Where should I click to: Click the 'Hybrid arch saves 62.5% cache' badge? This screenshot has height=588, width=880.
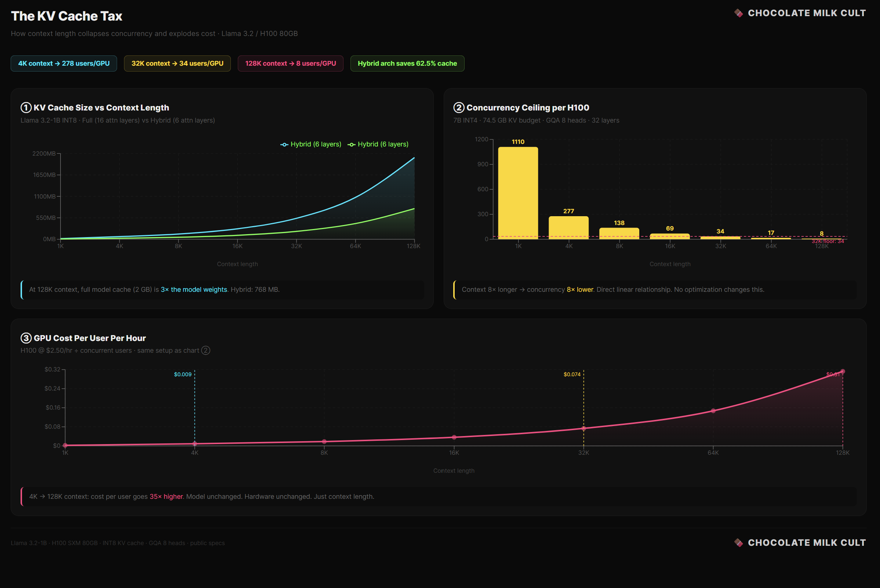click(407, 63)
